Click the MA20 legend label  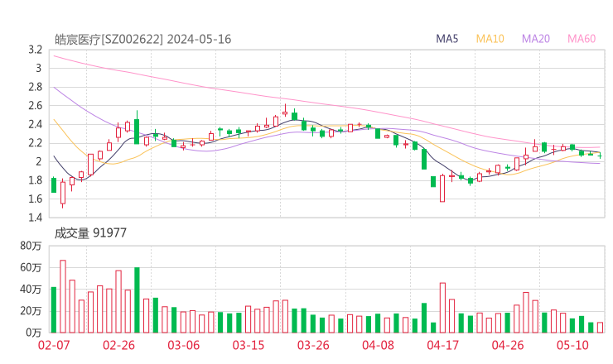coord(536,39)
